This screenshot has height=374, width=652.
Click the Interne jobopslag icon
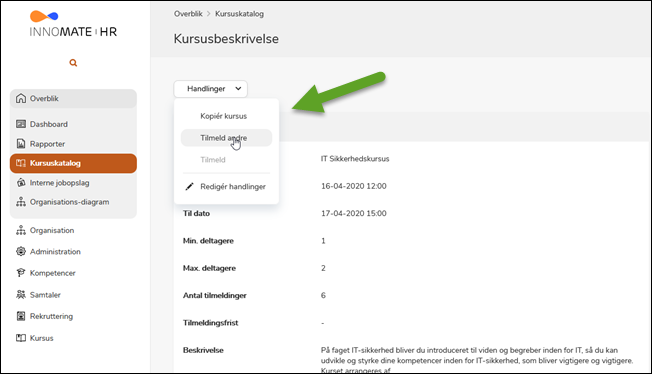[x=21, y=183]
